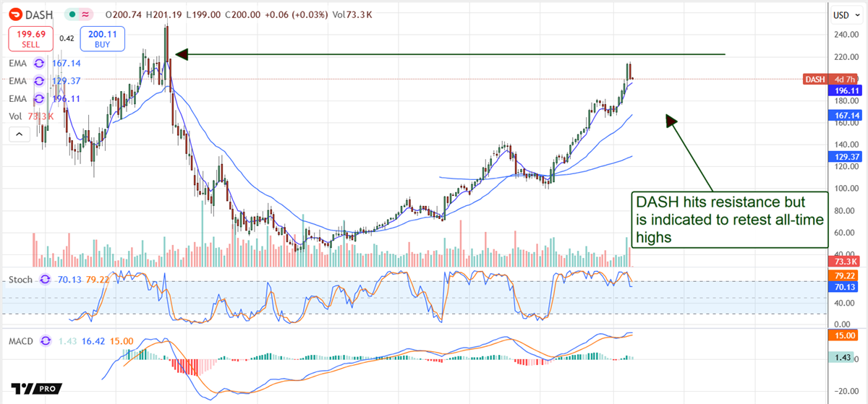The image size is (868, 404).
Task: Click refresh icon next to EMA 129.37
Action: (41, 81)
